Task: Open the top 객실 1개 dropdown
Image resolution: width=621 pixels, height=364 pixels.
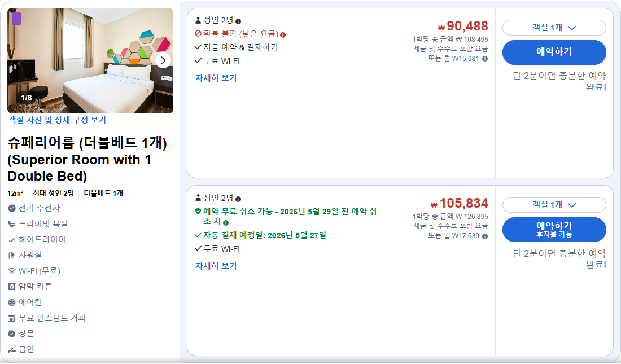Action: (x=554, y=28)
